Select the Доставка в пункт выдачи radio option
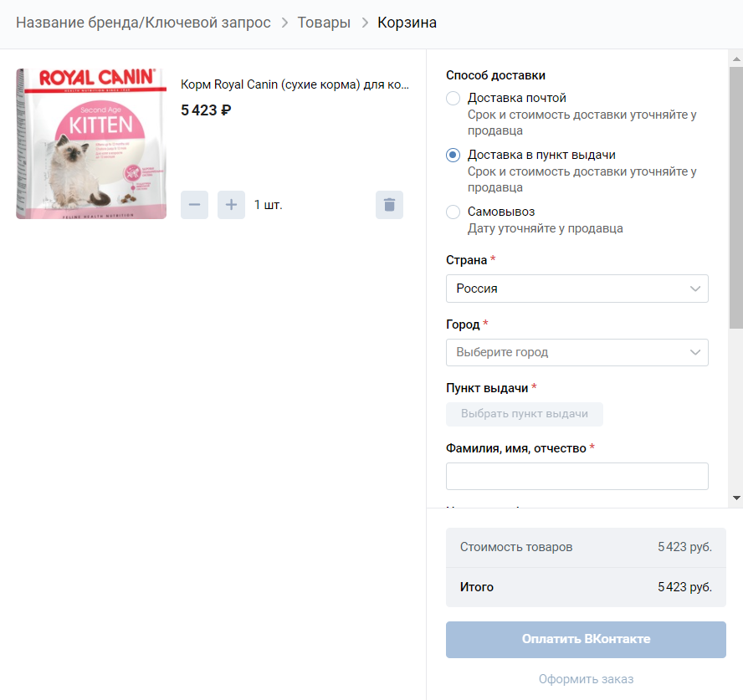Viewport: 743px width, 700px height. tap(453, 155)
